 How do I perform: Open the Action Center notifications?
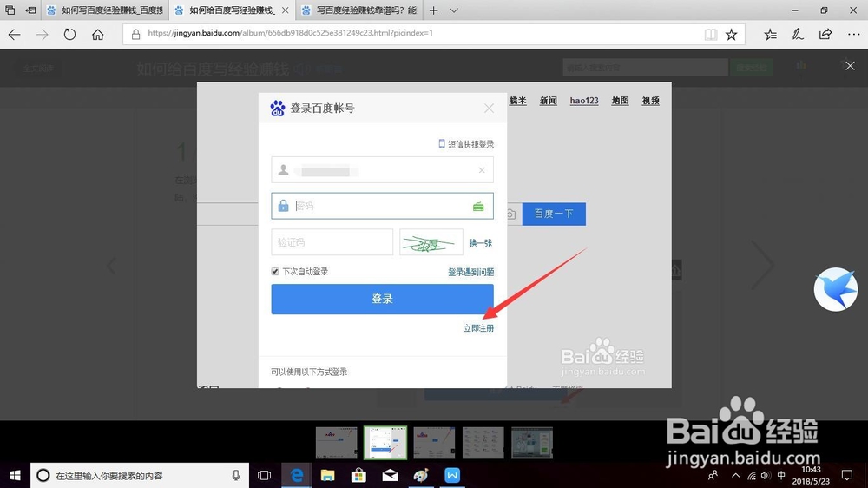tap(847, 475)
